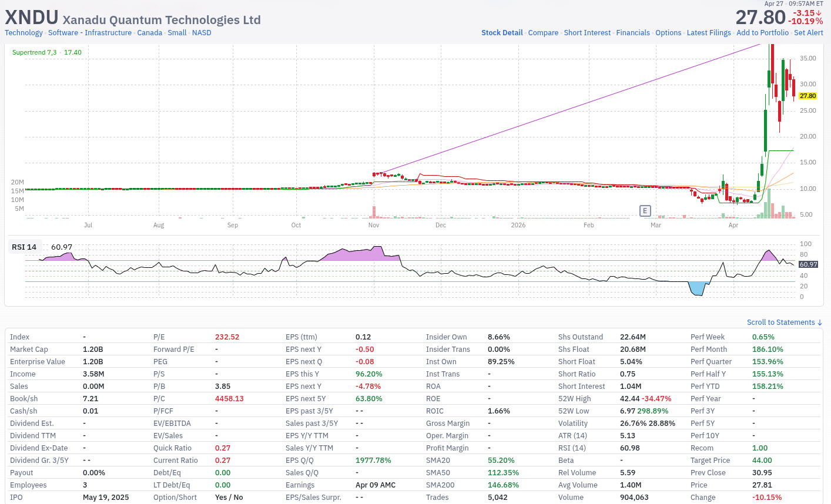The width and height of the screenshot is (831, 504).
Task: View Latest Filings
Action: click(x=709, y=33)
